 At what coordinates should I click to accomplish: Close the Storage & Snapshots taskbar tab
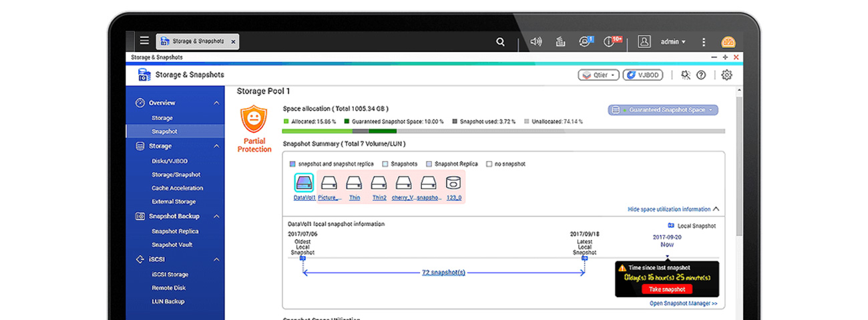(233, 41)
